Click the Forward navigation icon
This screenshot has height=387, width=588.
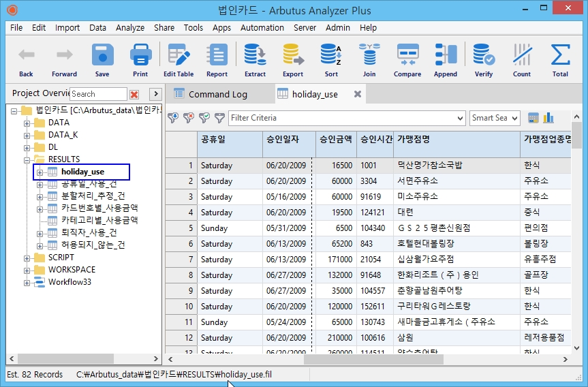(x=65, y=55)
